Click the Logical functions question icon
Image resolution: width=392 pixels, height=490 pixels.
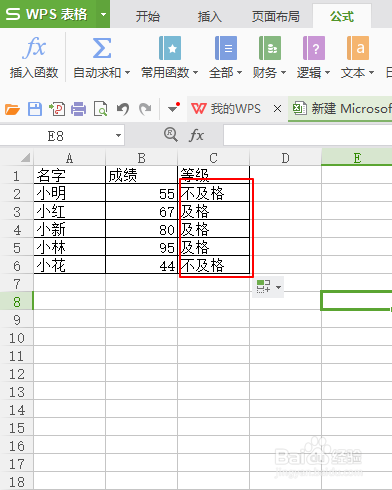pyautogui.click(x=314, y=48)
